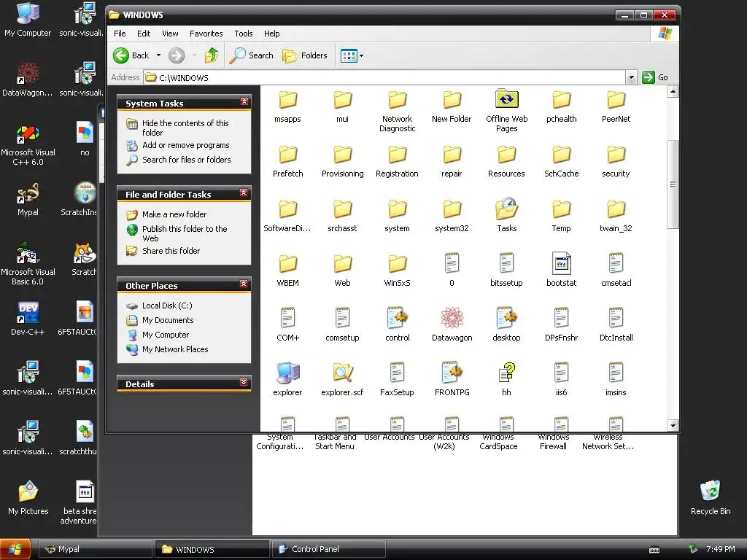
Task: Toggle the Folders tree pane
Action: [305, 55]
